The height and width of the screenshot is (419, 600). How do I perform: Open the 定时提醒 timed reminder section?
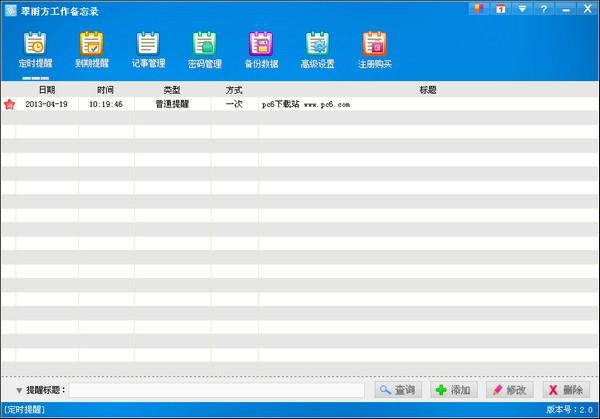(35, 50)
